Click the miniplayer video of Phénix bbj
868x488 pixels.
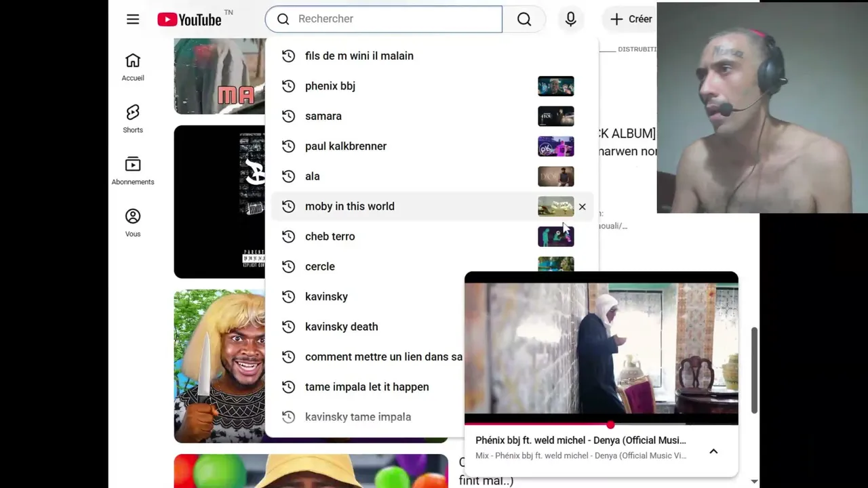click(x=601, y=348)
